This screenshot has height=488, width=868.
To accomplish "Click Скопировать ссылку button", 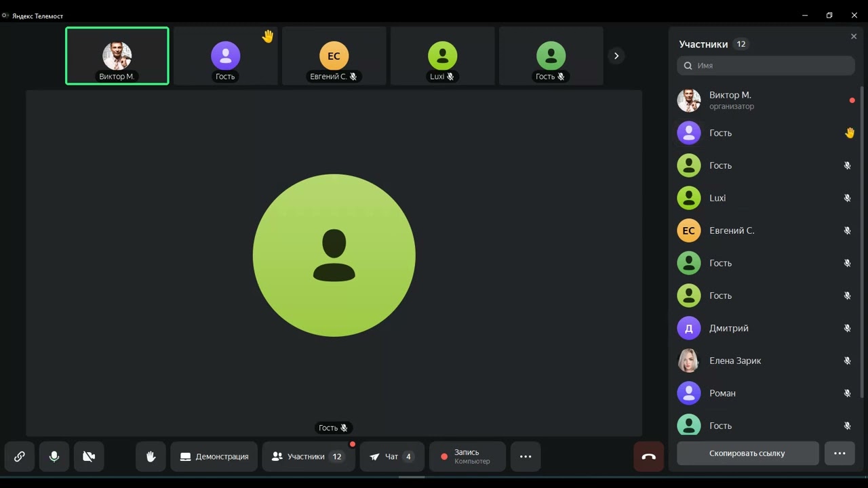I will tap(747, 453).
